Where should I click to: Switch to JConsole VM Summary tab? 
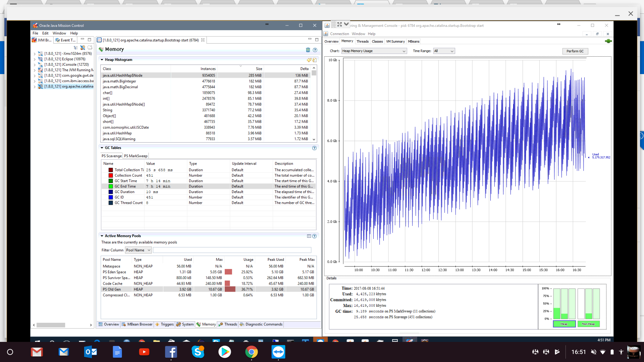click(395, 42)
